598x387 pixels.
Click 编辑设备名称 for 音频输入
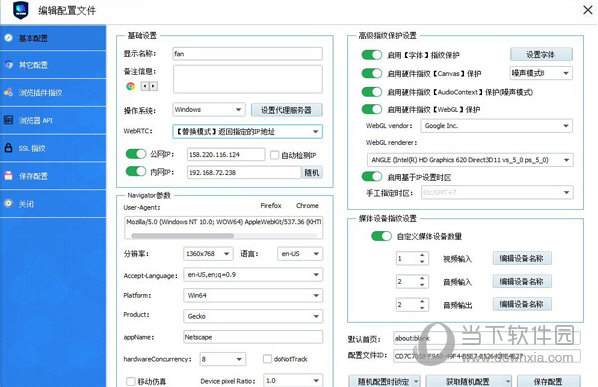[x=522, y=282]
